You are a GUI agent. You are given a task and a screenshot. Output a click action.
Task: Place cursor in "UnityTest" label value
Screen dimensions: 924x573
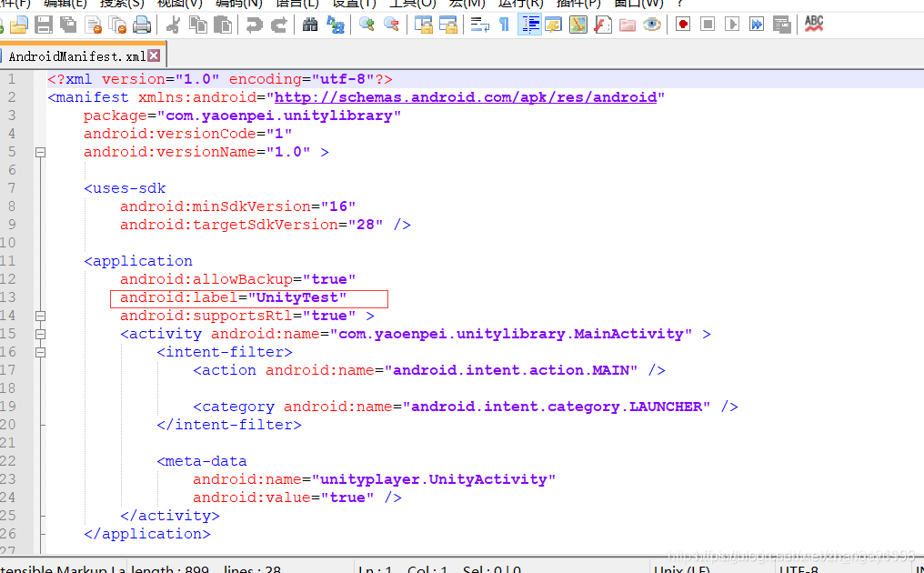tap(297, 297)
